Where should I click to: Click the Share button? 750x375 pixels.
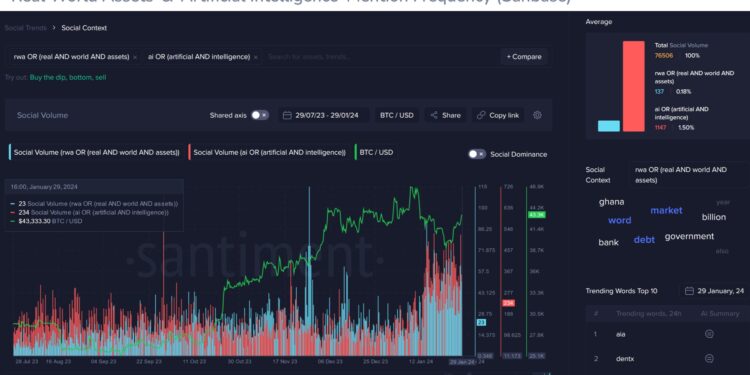tap(445, 115)
